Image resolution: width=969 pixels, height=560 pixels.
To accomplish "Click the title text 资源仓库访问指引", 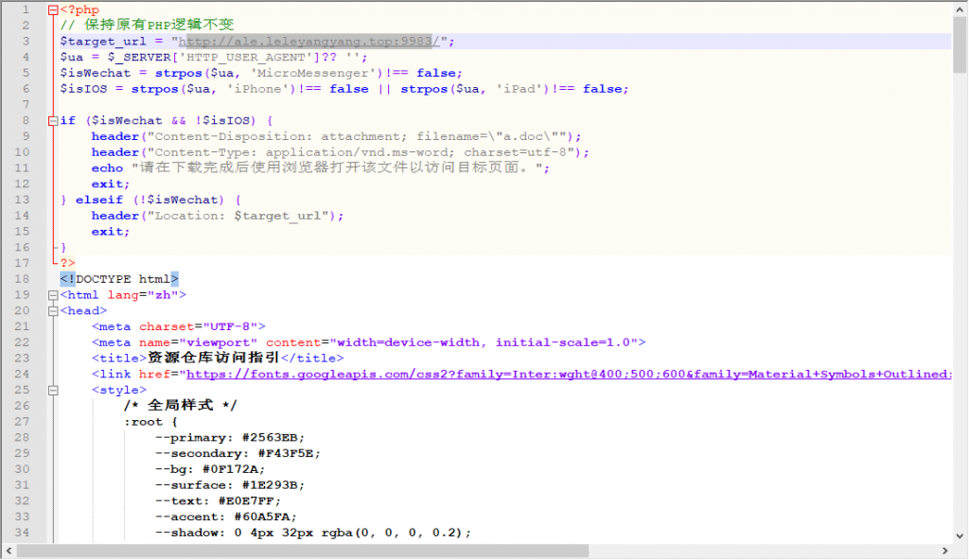I will 214,358.
